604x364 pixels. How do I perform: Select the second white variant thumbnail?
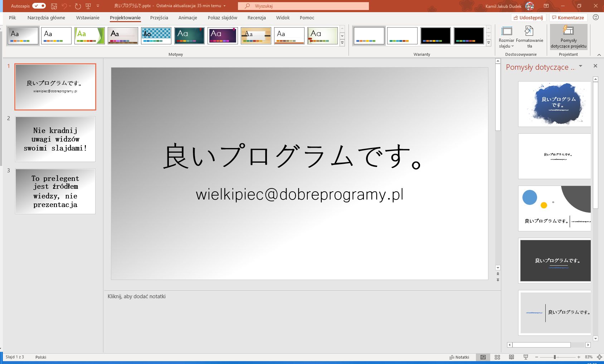(402, 36)
